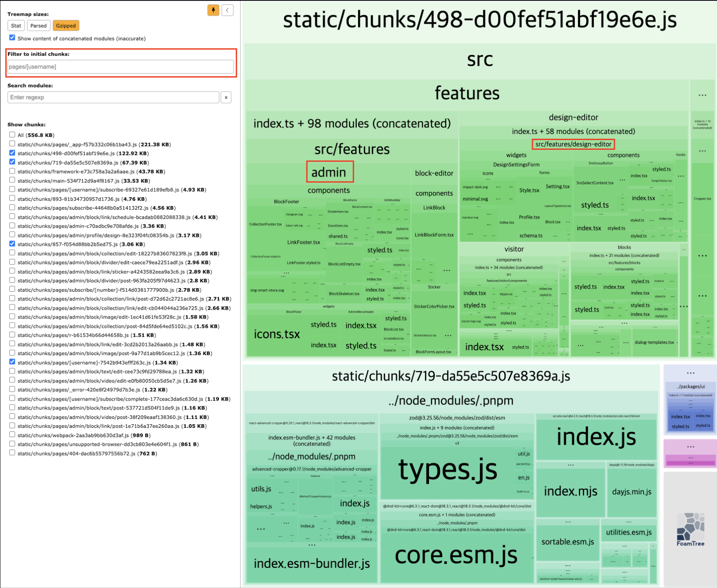The height and width of the screenshot is (588, 717).
Task: Click the Filter to initial chunks field
Action: tap(120, 67)
